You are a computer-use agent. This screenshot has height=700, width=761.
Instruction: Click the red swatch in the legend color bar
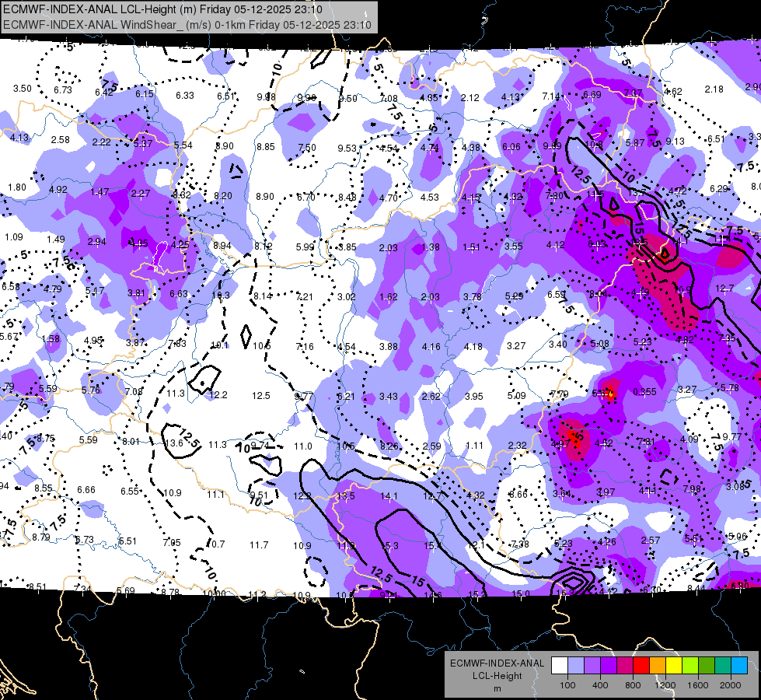[x=641, y=665]
